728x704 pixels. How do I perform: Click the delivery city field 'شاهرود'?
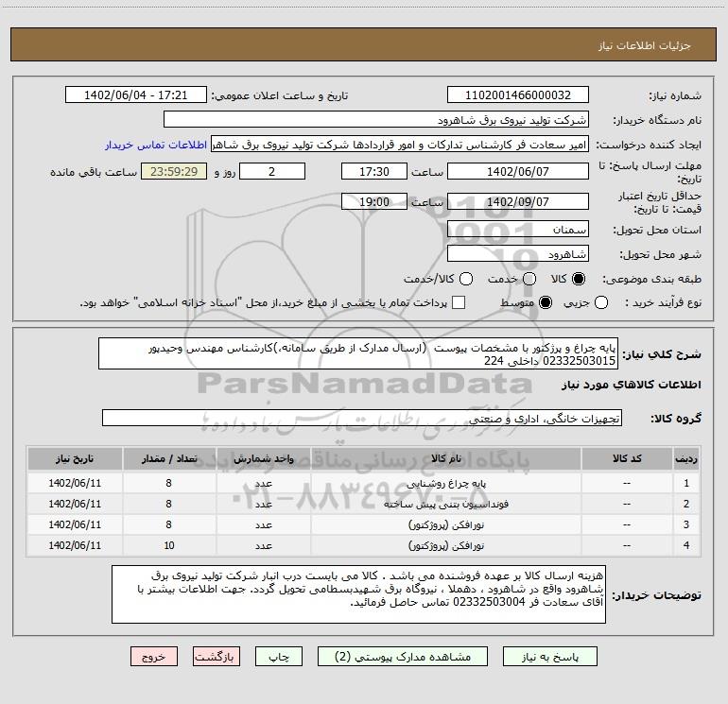518,254
